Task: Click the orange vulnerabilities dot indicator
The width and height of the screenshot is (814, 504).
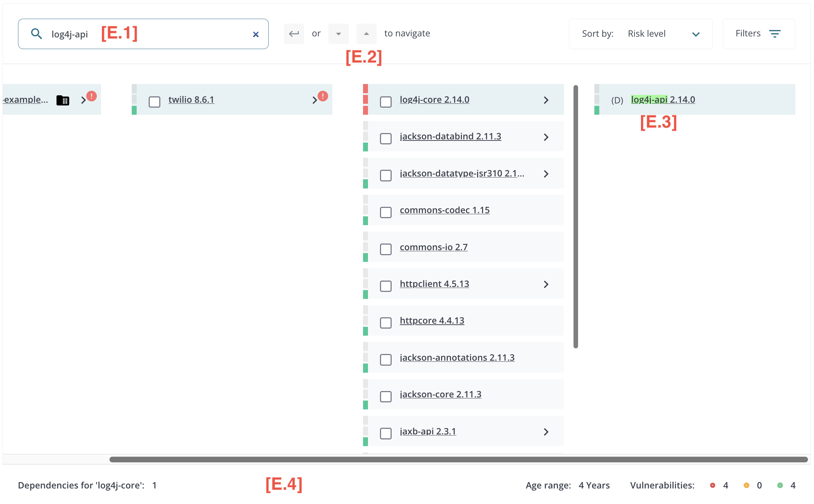Action: pos(747,485)
